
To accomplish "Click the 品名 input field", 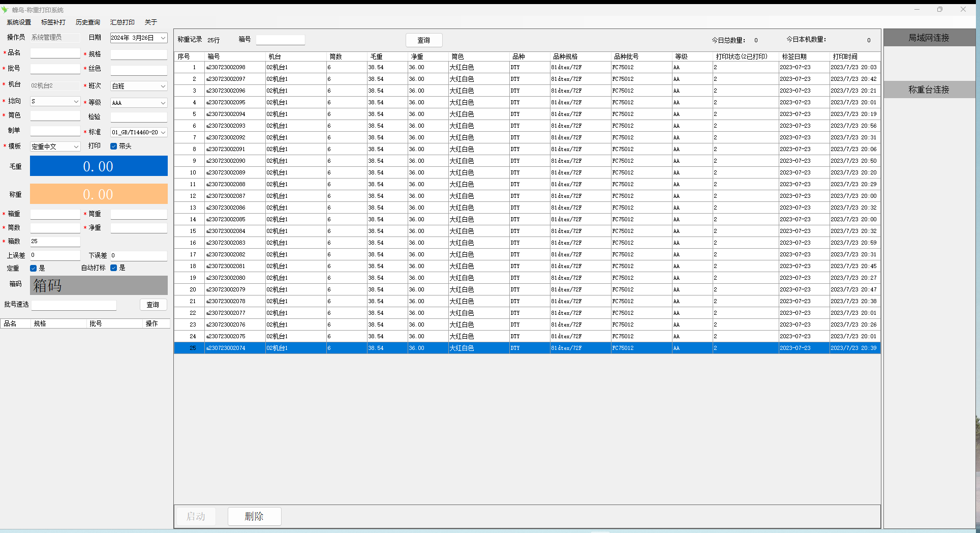I will pyautogui.click(x=55, y=53).
